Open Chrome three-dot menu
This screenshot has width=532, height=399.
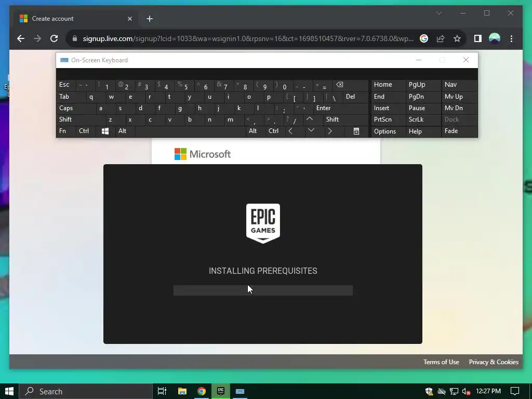pyautogui.click(x=511, y=38)
